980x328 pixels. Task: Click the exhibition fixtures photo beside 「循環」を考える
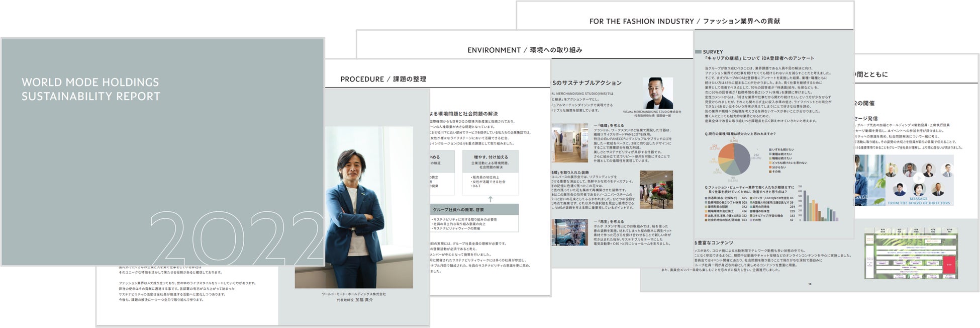pos(569,143)
